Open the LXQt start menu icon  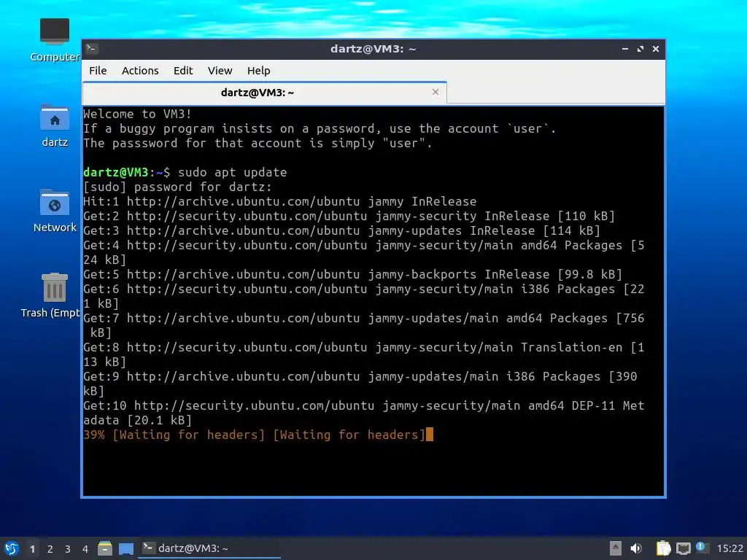coord(12,548)
